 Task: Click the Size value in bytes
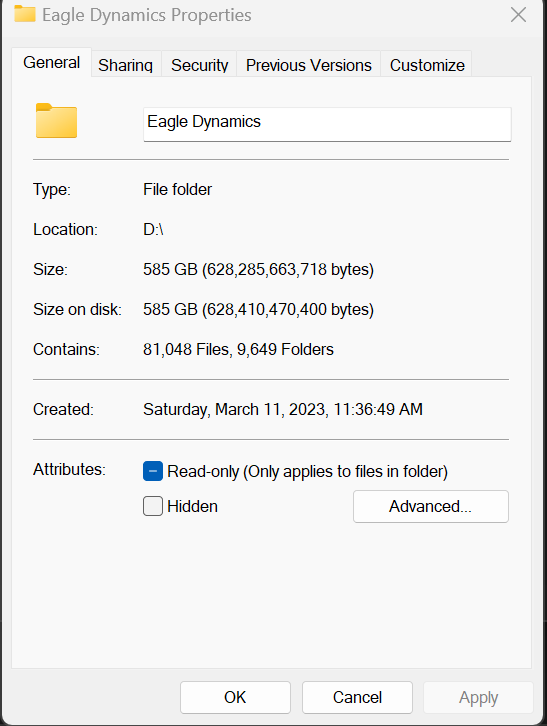tap(258, 269)
